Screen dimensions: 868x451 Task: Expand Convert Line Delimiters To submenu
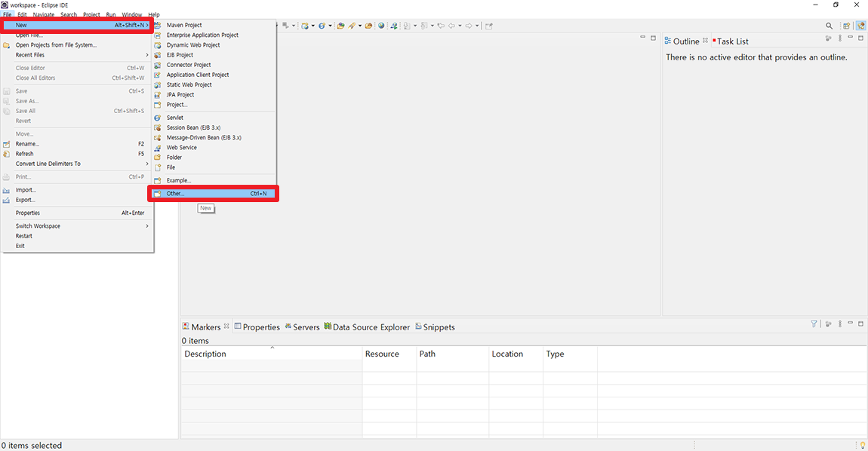77,164
